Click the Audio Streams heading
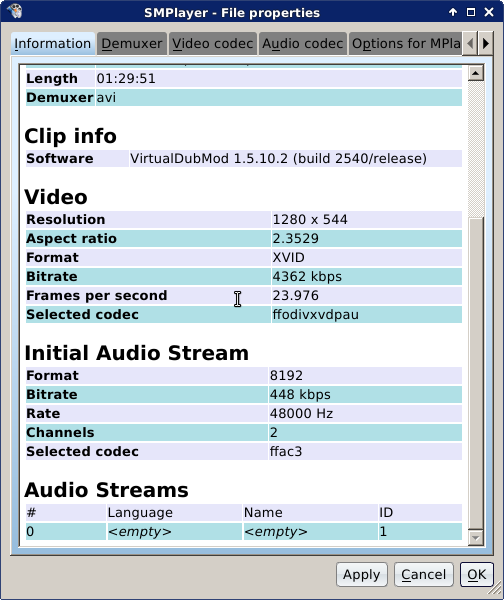Screen dimensions: 504x600 click(106, 490)
